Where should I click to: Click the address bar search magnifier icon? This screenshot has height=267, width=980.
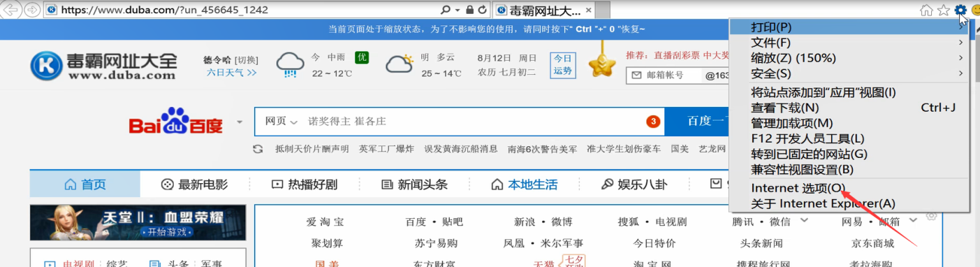click(446, 10)
